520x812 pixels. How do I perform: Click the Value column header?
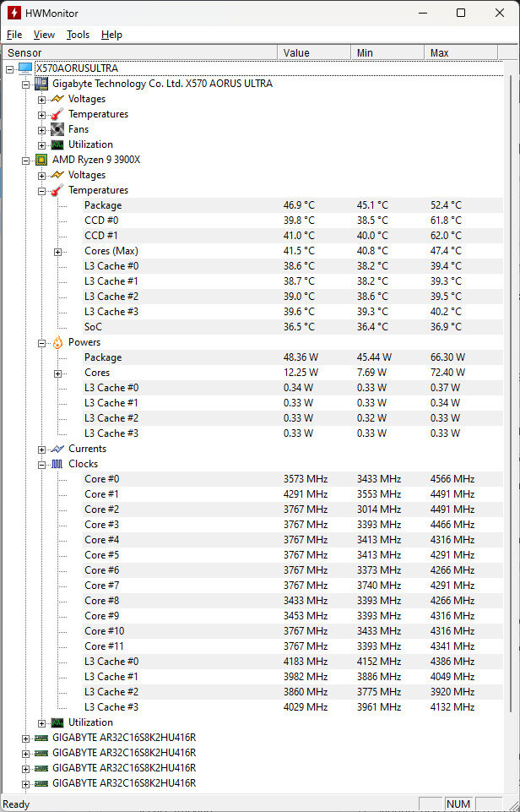click(314, 53)
